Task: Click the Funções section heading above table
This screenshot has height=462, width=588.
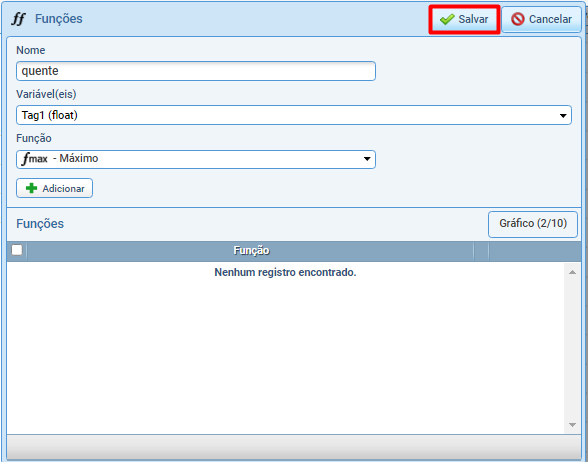Action: click(x=40, y=224)
